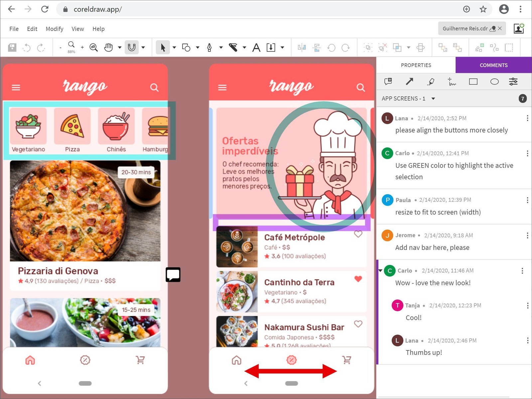Zoom out with the minus button
The image size is (532, 399).
61,48
